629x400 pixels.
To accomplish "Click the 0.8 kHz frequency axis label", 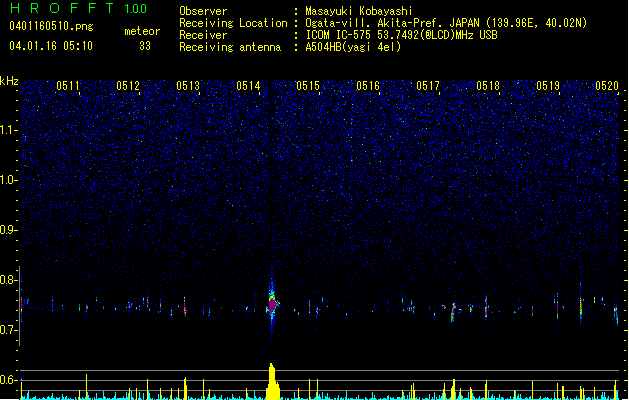I will [x=8, y=280].
